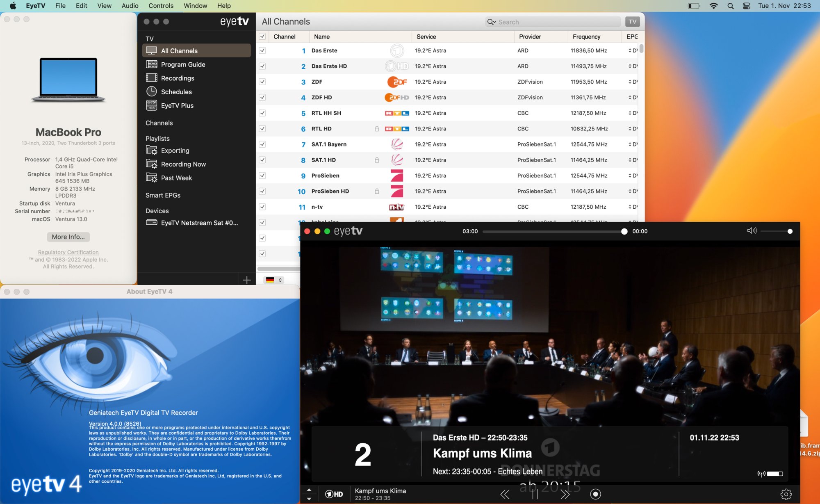
Task: Mute audio via the speaker icon
Action: [751, 231]
